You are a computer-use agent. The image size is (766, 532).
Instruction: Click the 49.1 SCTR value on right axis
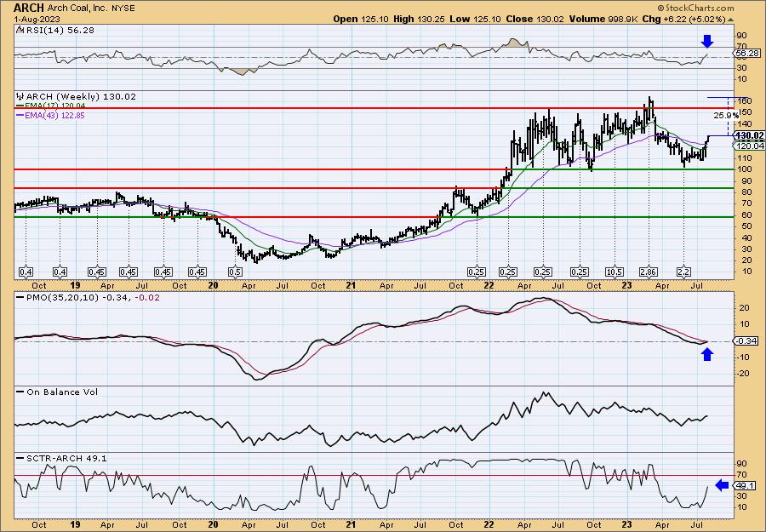(x=746, y=485)
